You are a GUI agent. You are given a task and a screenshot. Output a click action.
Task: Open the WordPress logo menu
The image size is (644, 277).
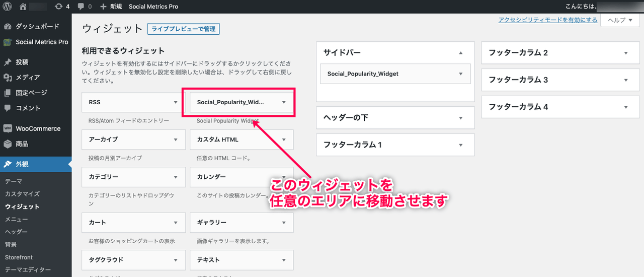[8, 7]
